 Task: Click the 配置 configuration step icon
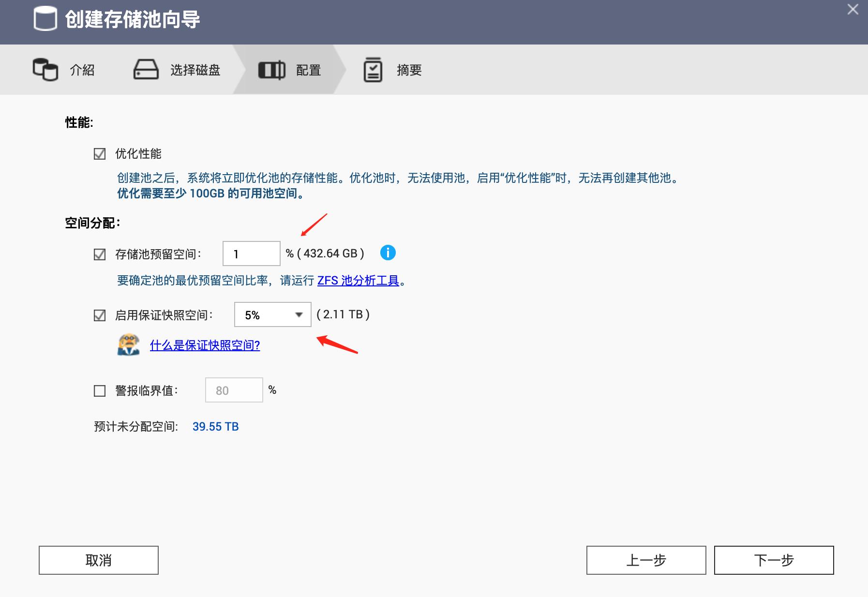(x=271, y=69)
